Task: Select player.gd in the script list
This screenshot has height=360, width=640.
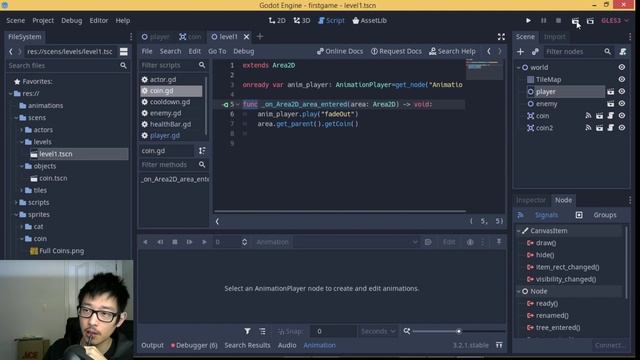Action: point(171,135)
